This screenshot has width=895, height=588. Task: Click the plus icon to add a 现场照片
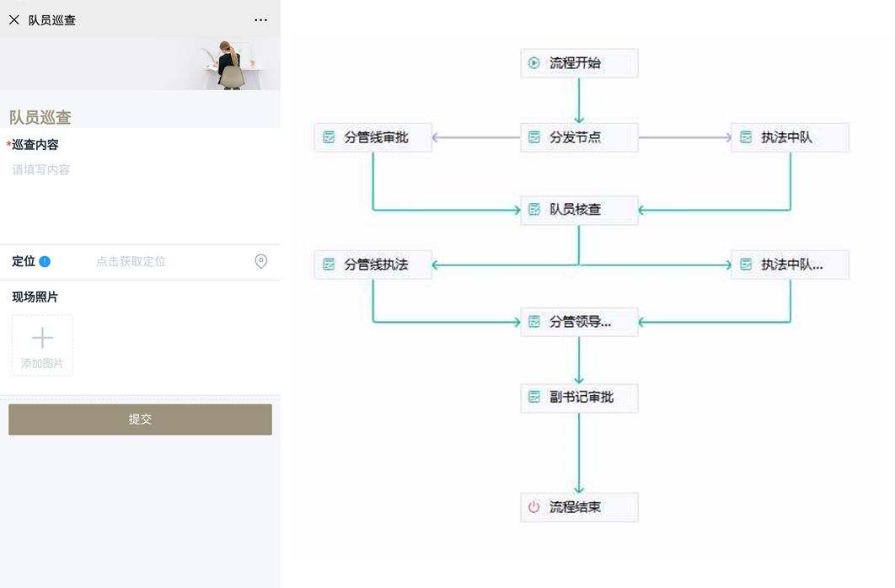(x=41, y=336)
